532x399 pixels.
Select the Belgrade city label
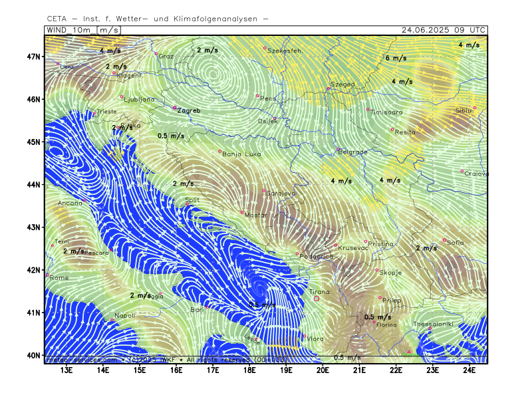pyautogui.click(x=353, y=152)
